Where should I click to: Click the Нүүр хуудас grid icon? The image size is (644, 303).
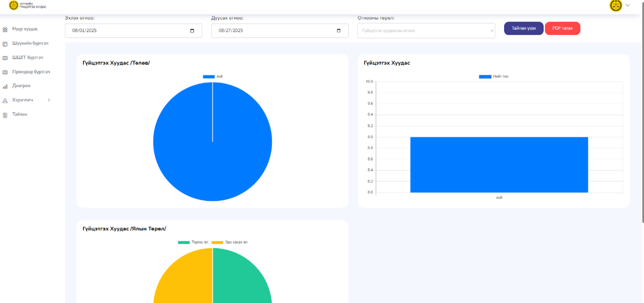pyautogui.click(x=5, y=29)
